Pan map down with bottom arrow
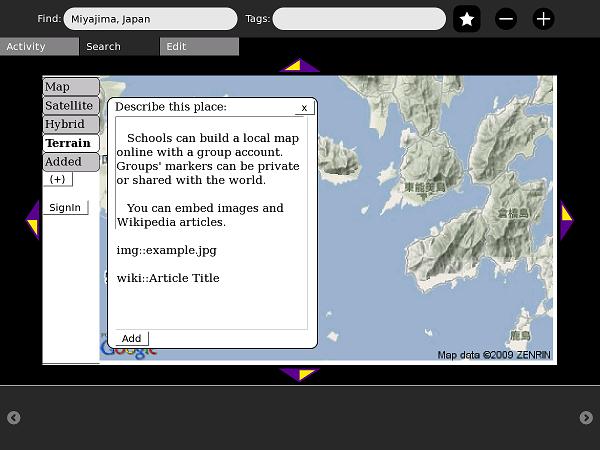This screenshot has height=450, width=600. [x=299, y=375]
